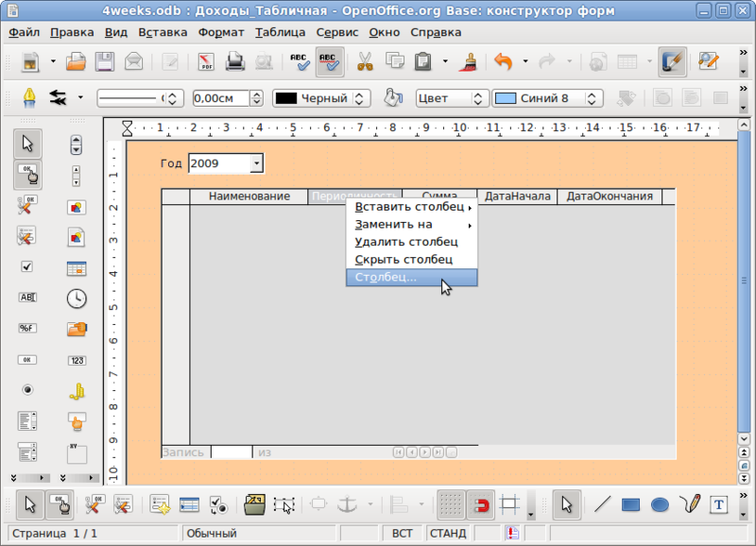This screenshot has height=546, width=756.
Task: Click the ДатаОкончания column header
Action: (x=610, y=196)
